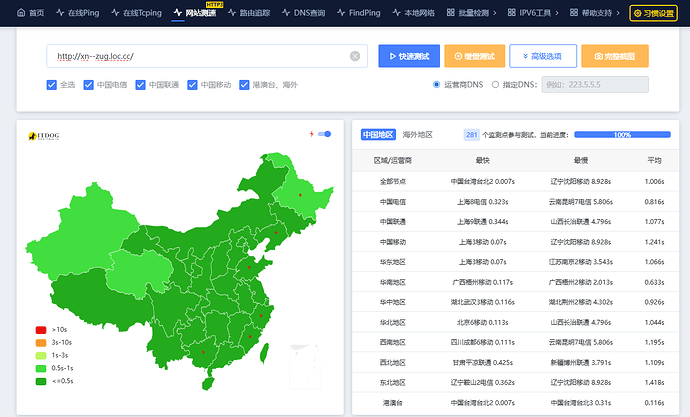Select the 西南地区 row label
This screenshot has width=690, height=417.
(x=393, y=342)
